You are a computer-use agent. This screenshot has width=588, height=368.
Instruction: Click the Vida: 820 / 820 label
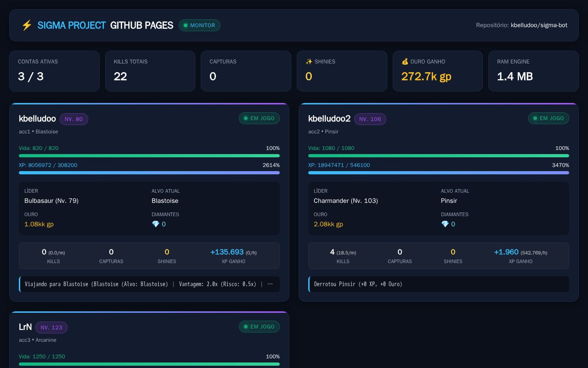click(x=39, y=148)
